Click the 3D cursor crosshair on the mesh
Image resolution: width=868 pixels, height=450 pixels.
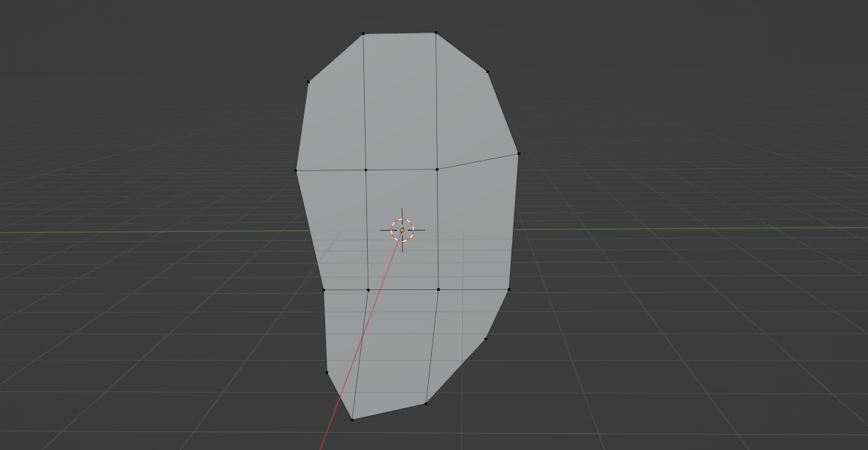[x=402, y=230]
